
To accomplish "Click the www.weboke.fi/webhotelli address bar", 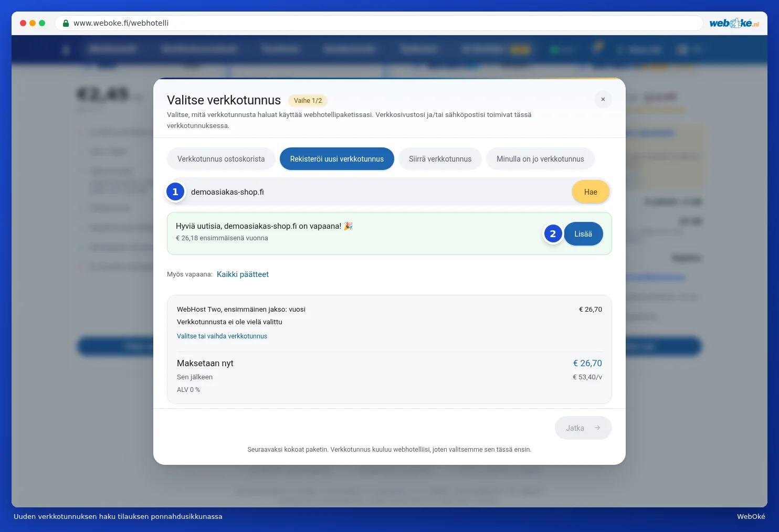I will point(378,23).
